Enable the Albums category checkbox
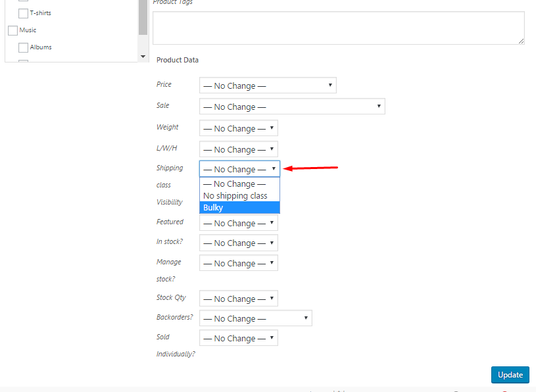The image size is (536, 392). 23,47
